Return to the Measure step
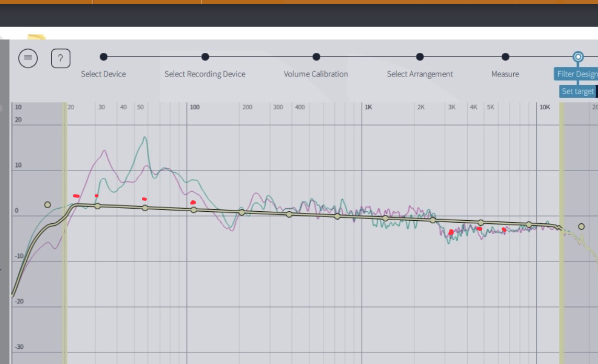 (x=505, y=56)
